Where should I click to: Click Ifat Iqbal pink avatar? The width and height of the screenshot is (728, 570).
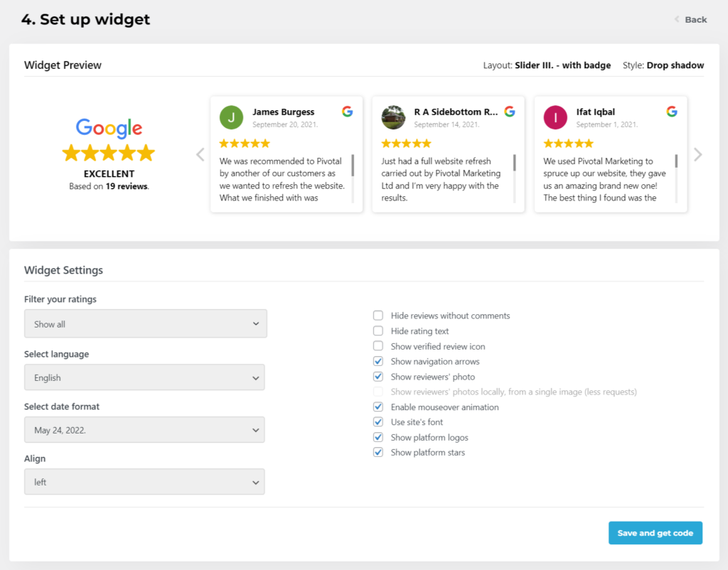[x=555, y=117]
